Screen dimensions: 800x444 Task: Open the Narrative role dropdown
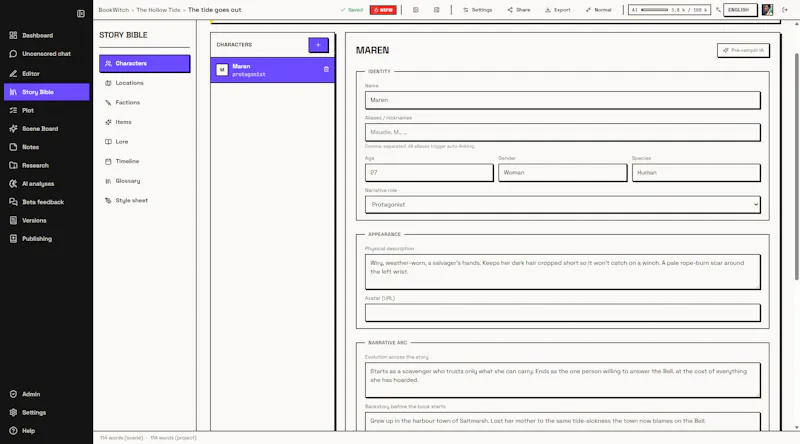point(562,205)
